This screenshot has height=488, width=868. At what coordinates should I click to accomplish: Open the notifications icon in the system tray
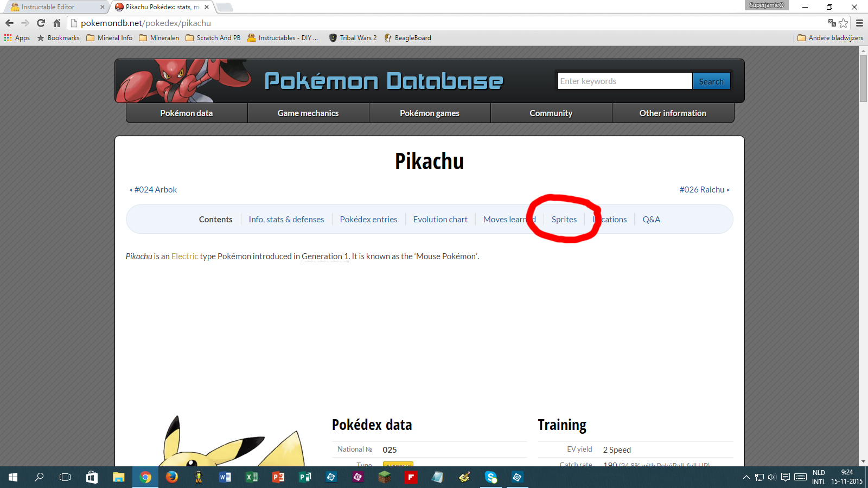click(786, 477)
